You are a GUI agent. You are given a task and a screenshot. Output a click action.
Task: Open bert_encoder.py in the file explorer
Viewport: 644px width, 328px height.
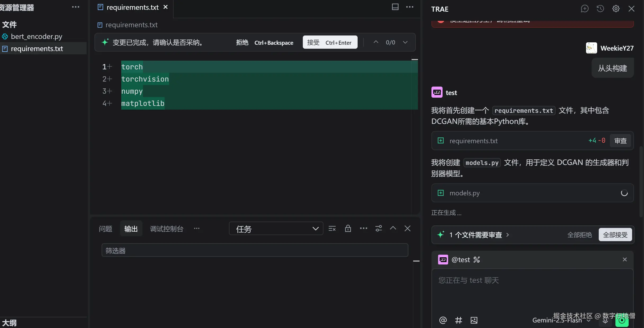(x=37, y=37)
